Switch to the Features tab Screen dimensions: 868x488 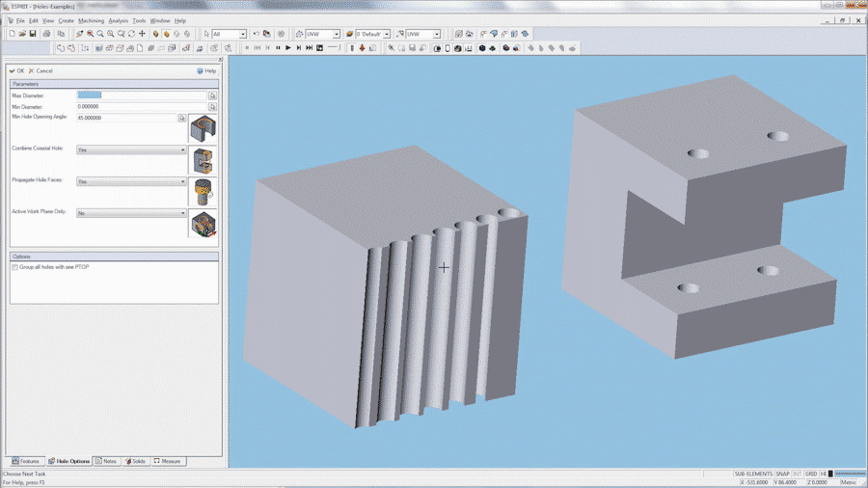pyautogui.click(x=25, y=461)
